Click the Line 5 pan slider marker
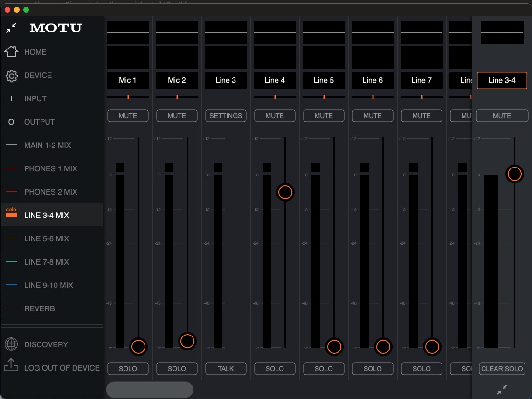The height and width of the screenshot is (399, 532). coord(324,97)
